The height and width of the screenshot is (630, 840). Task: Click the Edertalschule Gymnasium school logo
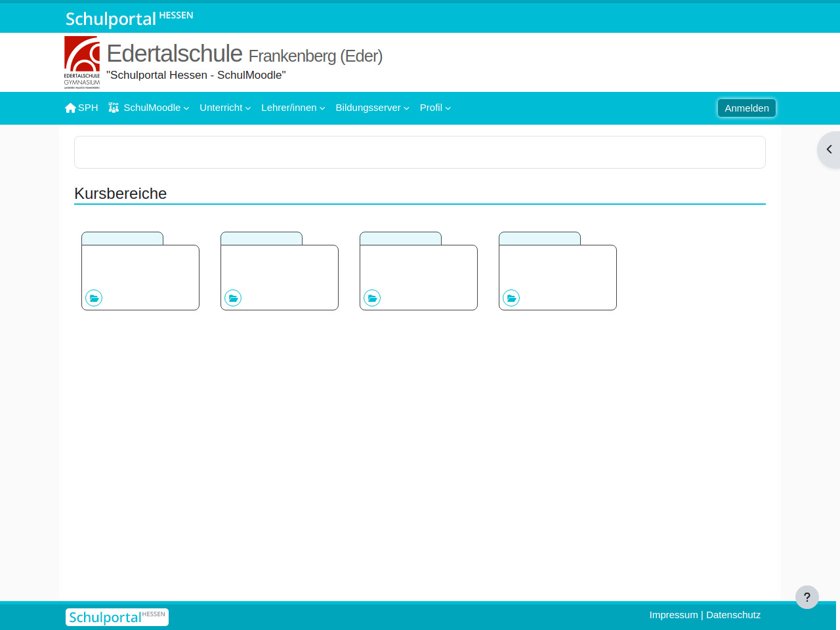click(x=82, y=62)
